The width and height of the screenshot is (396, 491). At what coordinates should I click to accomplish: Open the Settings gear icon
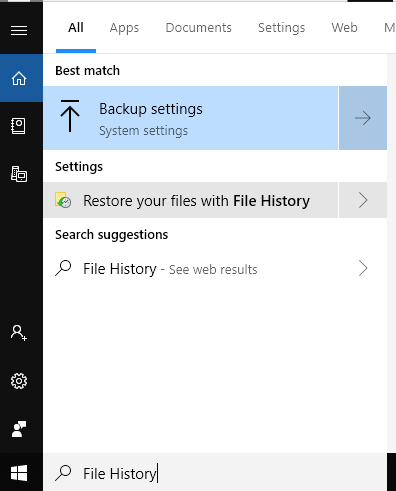tap(19, 381)
